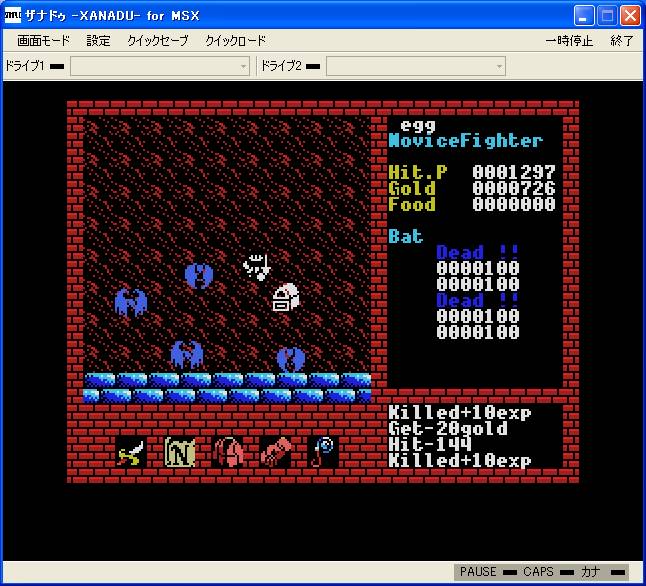Click the hit points value 0001297

(x=514, y=172)
